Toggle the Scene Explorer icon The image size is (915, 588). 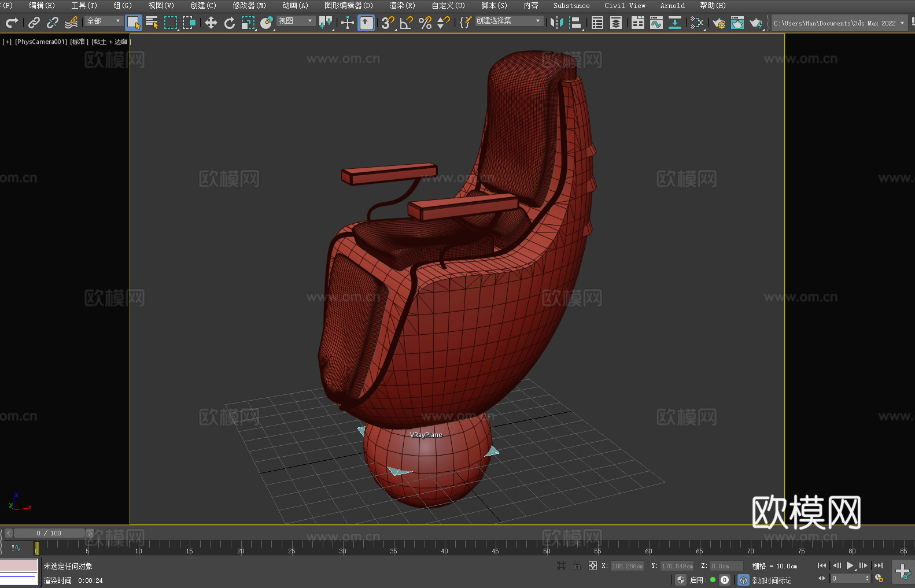coord(597,23)
